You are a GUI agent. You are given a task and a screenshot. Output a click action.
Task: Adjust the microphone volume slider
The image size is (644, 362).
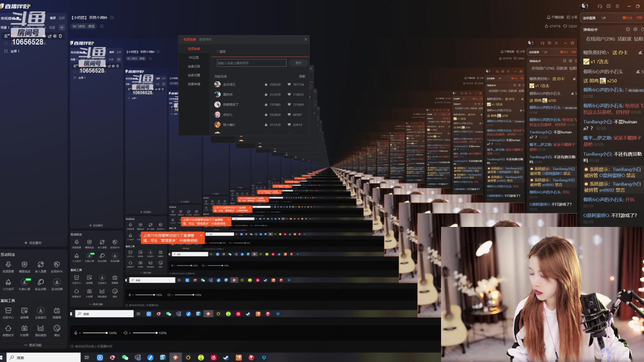[x=95, y=333]
